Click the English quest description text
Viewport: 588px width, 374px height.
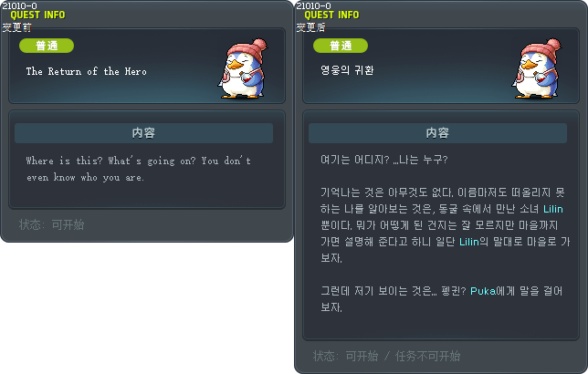click(x=139, y=169)
